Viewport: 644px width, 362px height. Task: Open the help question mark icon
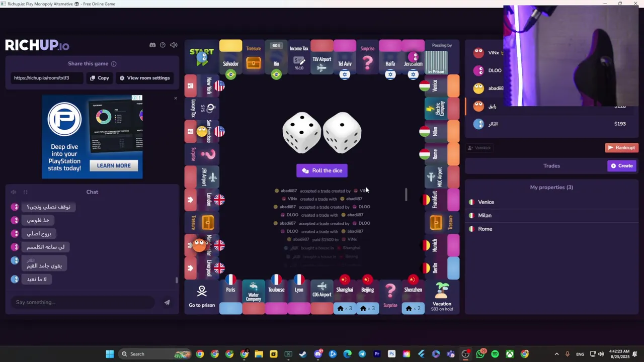(163, 45)
